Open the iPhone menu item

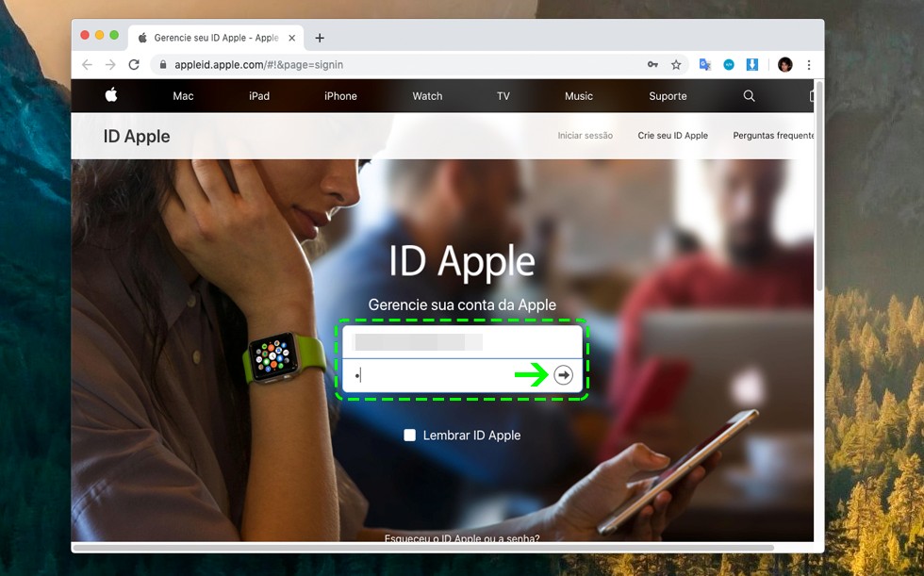click(x=340, y=96)
